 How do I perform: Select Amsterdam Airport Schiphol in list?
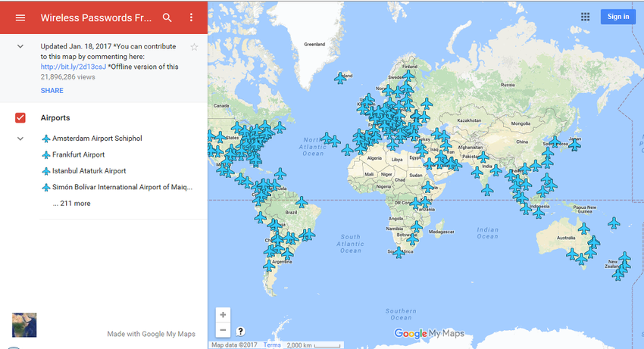point(97,139)
